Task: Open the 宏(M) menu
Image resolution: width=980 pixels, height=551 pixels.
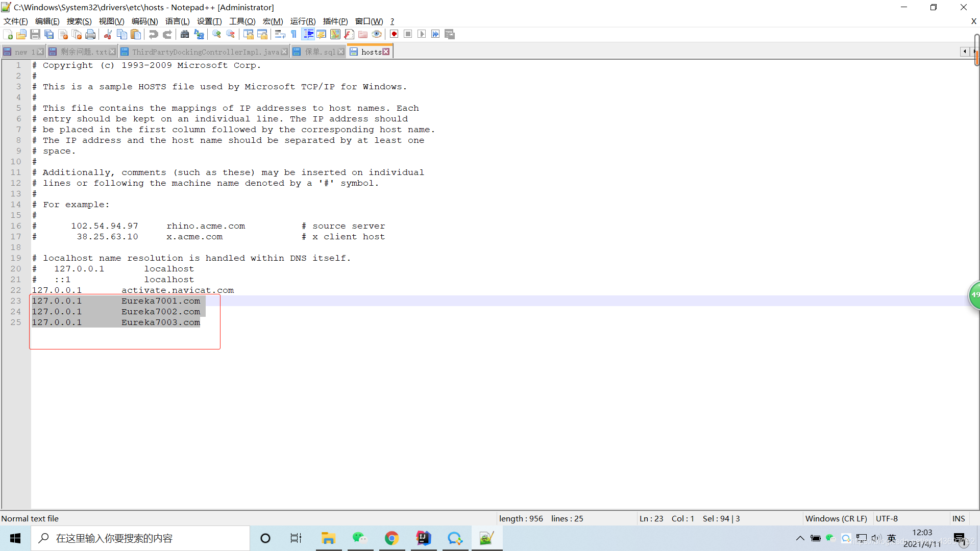Action: 273,21
